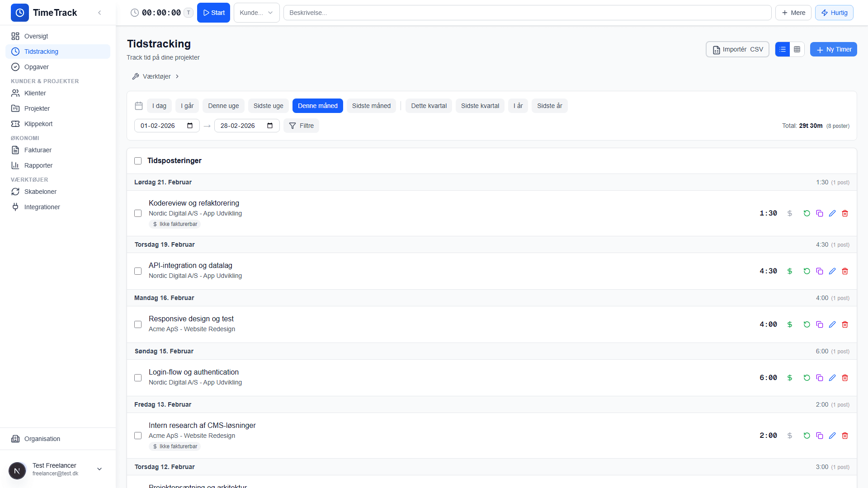Click the timer mode T badge
Viewport: 868px width, 488px height.
coord(189,13)
